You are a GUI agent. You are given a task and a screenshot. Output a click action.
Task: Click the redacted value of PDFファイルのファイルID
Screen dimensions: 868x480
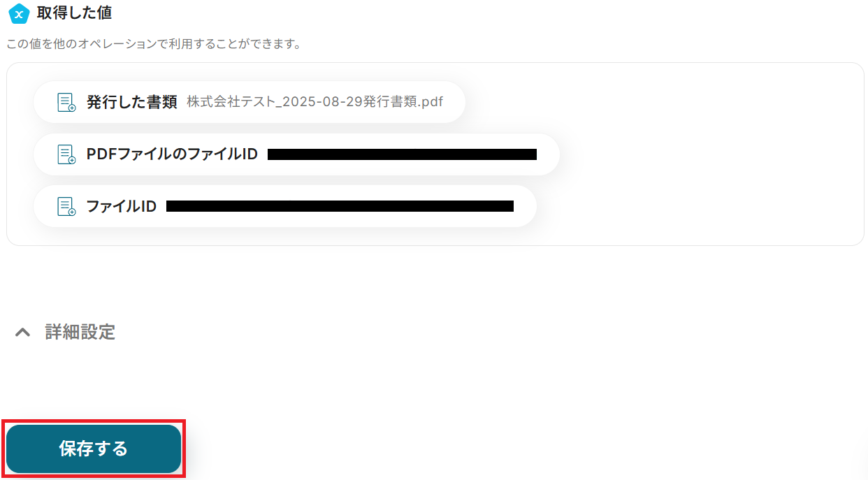[x=402, y=154]
